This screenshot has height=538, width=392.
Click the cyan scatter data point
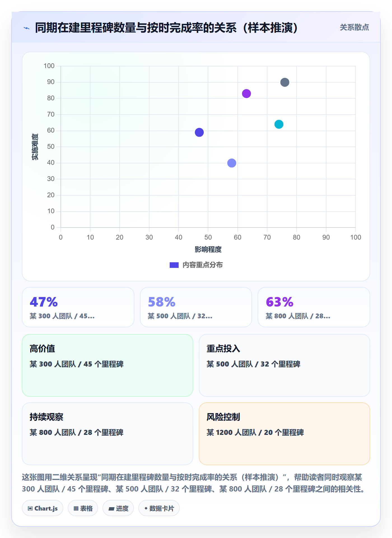279,124
